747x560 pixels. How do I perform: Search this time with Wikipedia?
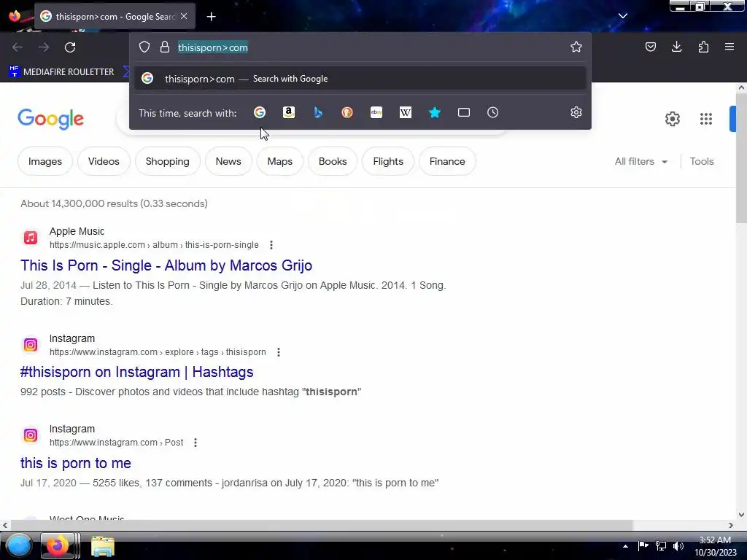[406, 112]
